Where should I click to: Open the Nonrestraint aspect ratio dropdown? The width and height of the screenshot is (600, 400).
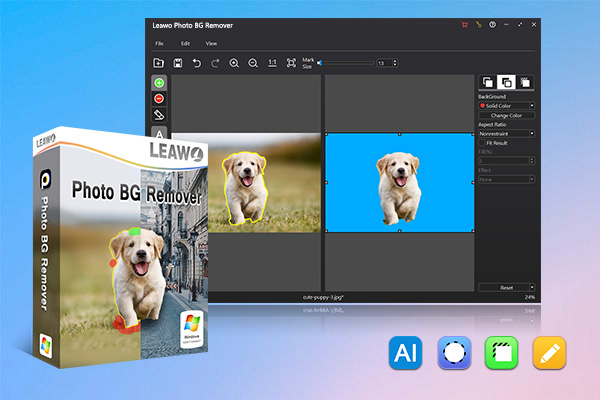(x=532, y=134)
